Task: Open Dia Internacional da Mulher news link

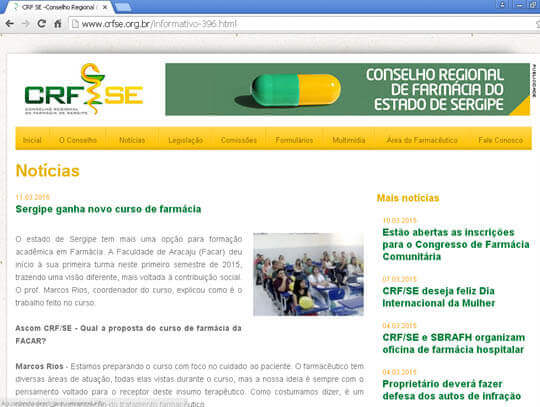Action: (439, 297)
